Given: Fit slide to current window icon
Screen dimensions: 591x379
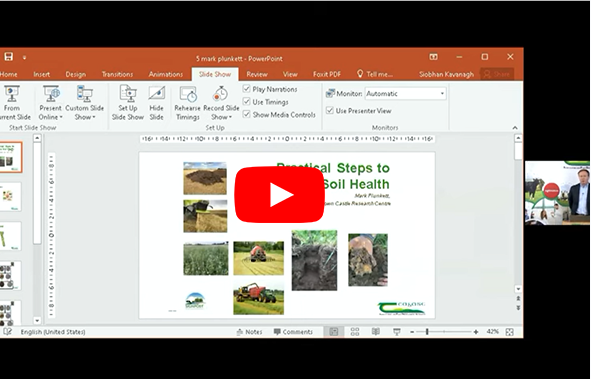Looking at the screenshot, I should pyautogui.click(x=510, y=332).
